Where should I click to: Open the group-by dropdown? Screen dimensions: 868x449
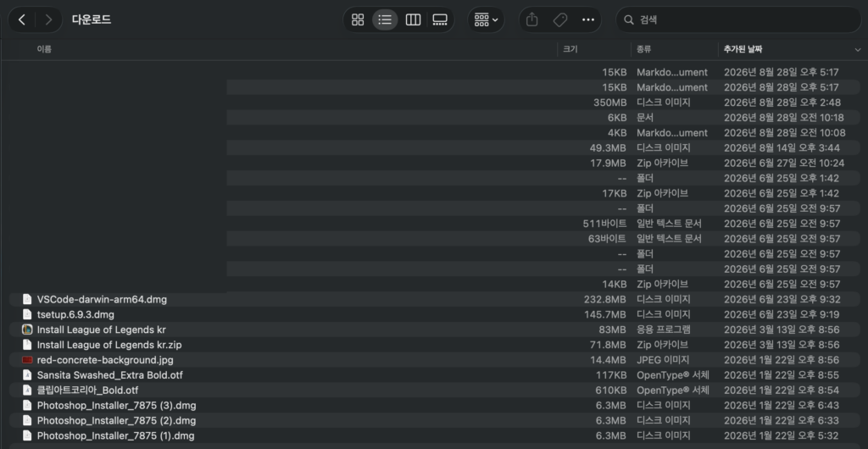pos(486,19)
